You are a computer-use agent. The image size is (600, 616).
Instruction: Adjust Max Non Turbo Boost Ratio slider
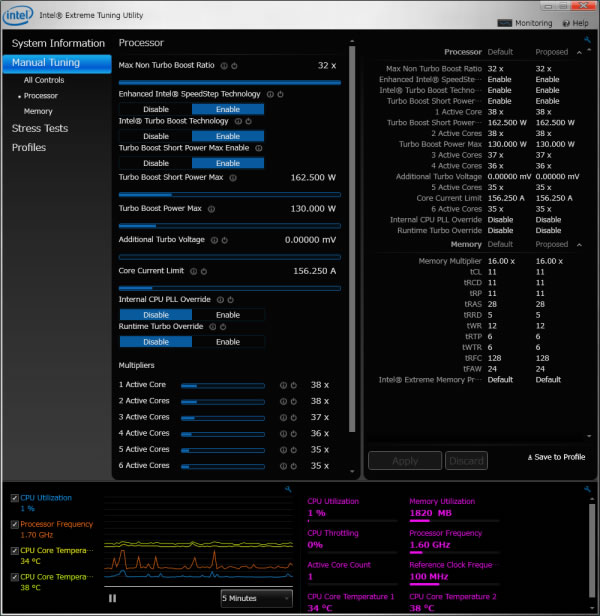coord(229,82)
